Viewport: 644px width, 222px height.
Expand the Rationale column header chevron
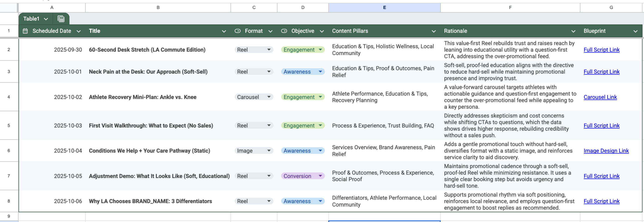coord(573,31)
